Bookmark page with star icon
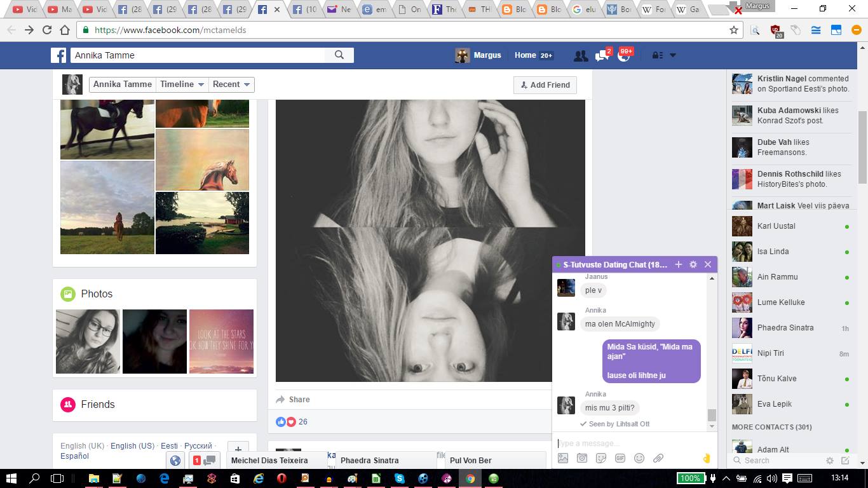This screenshot has width=868, height=488. (734, 30)
